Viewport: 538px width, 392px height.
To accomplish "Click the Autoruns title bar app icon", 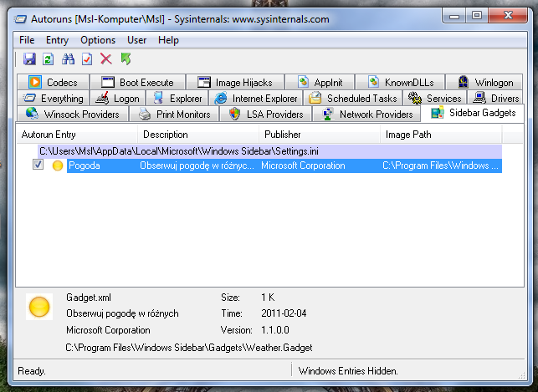I will [x=20, y=19].
